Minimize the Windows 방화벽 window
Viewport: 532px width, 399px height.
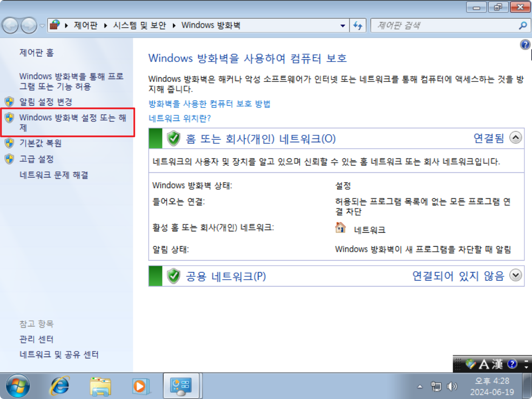476,7
